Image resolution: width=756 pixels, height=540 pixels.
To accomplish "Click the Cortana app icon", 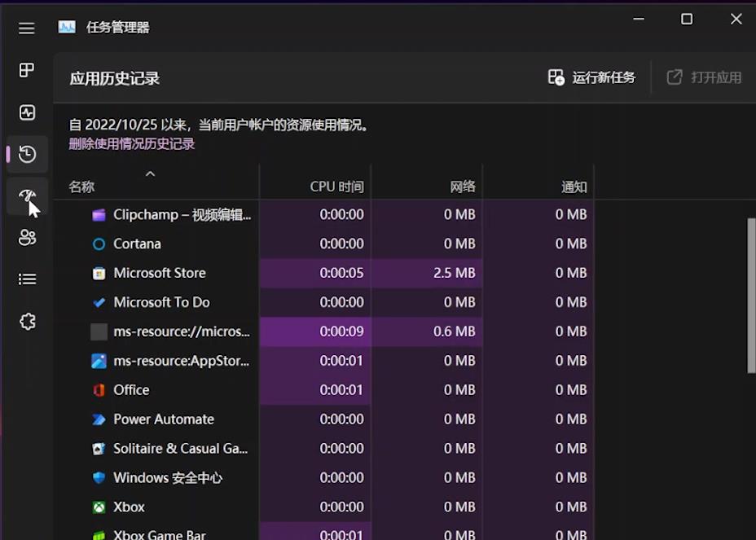I will tap(98, 244).
